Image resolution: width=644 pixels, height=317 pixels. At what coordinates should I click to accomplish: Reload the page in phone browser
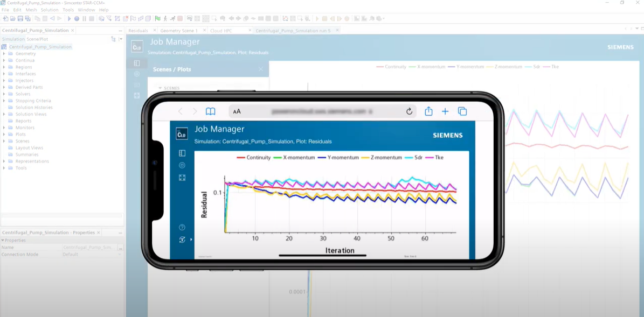pyautogui.click(x=409, y=111)
